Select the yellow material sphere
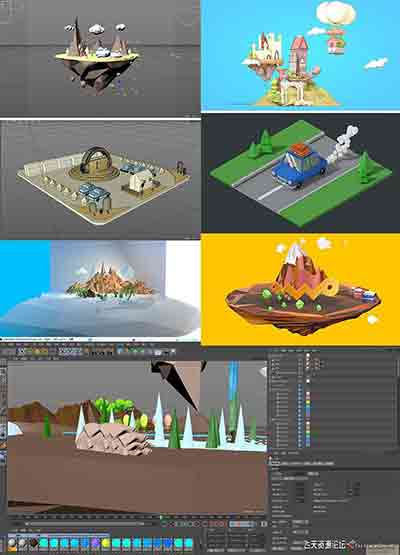The width and height of the screenshot is (400, 555). click(106, 543)
